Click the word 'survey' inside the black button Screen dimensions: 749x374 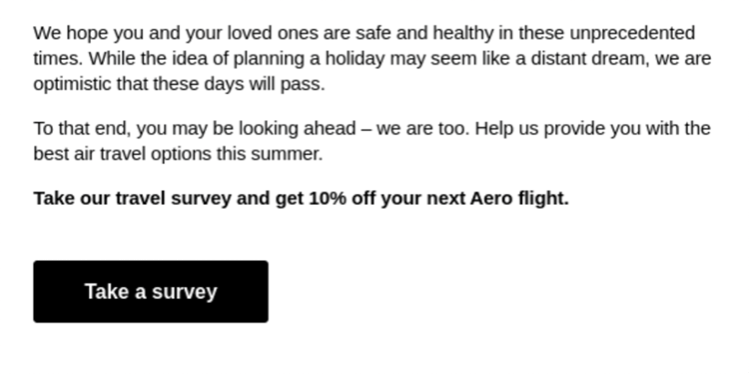[185, 292]
